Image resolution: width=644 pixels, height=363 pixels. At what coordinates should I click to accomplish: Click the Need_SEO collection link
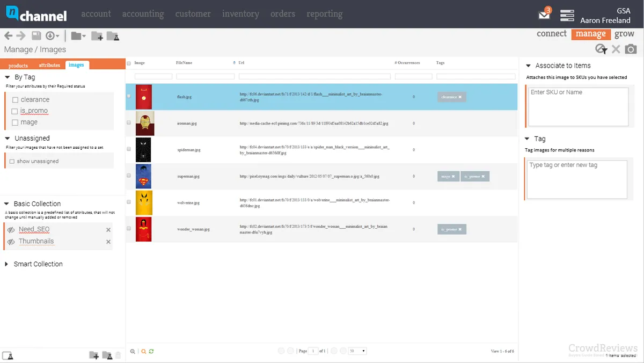(x=34, y=229)
